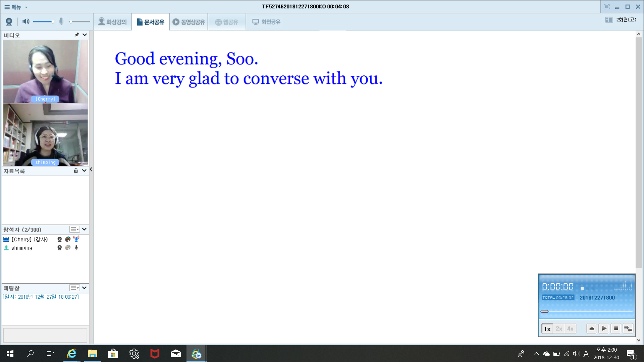Viewport: 644px width, 362px height.
Task: Switch to the 화면공유 tab
Action: click(266, 22)
